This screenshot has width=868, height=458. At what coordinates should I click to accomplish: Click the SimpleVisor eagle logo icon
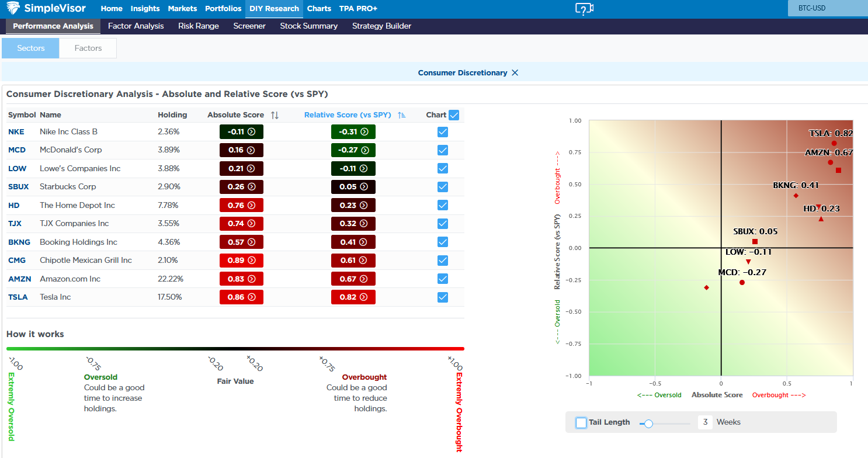click(12, 9)
